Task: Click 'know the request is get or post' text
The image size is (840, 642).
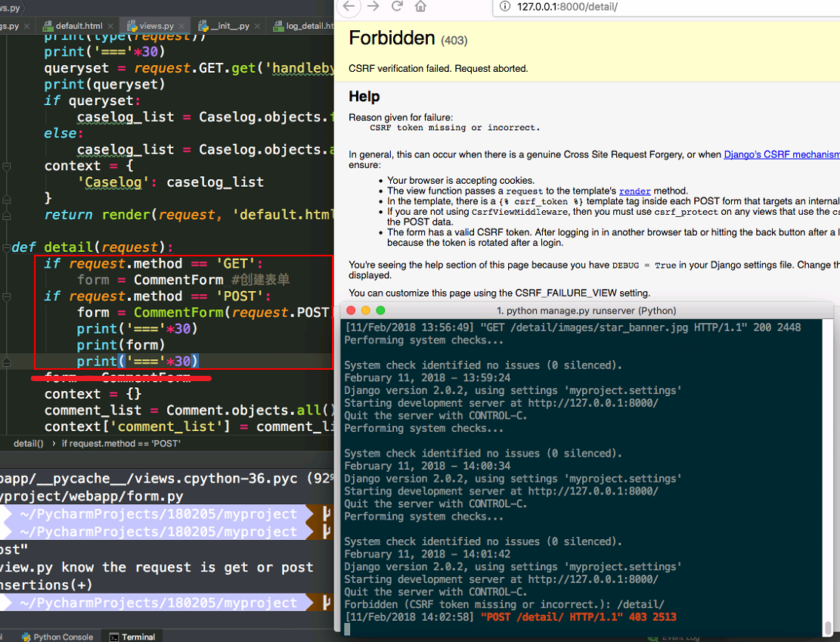Action: pos(187,567)
